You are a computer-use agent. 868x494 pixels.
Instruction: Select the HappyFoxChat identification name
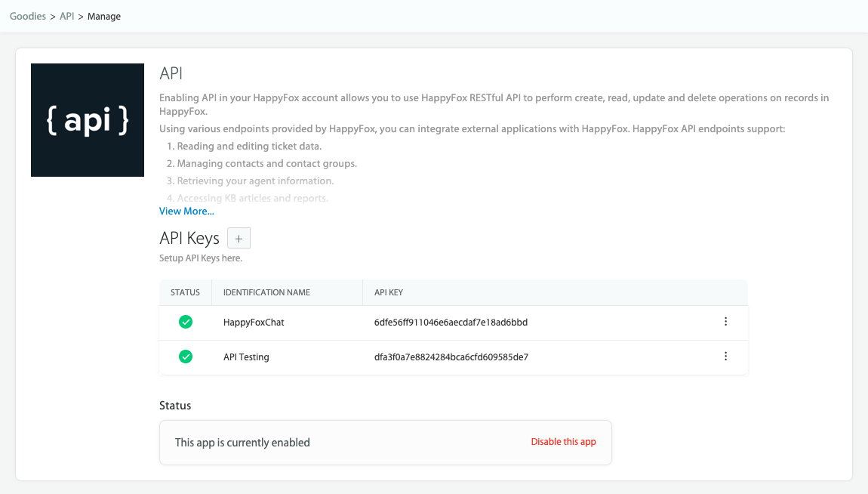pos(254,323)
